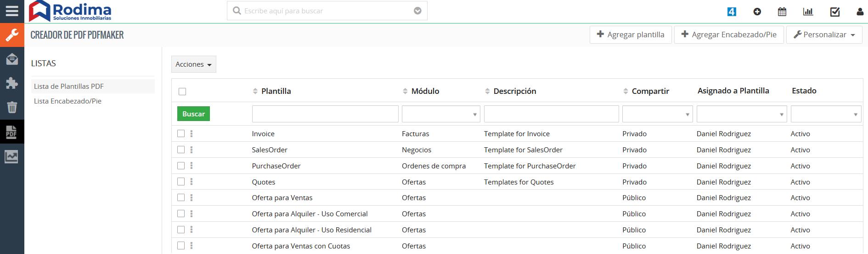868x254 pixels.
Task: Check the Invoice template row checkbox
Action: pyautogui.click(x=181, y=134)
